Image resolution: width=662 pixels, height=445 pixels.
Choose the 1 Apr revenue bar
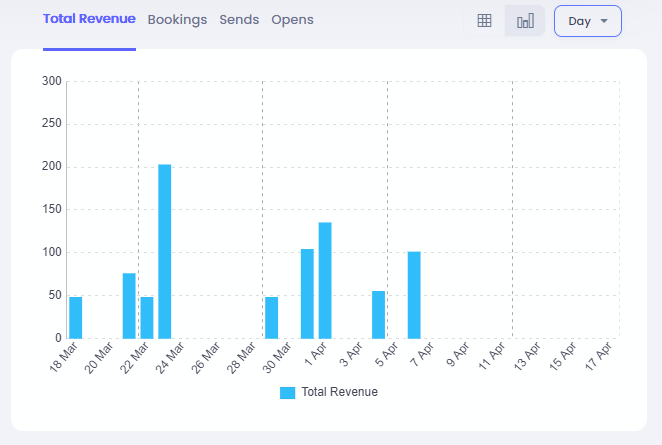point(325,280)
